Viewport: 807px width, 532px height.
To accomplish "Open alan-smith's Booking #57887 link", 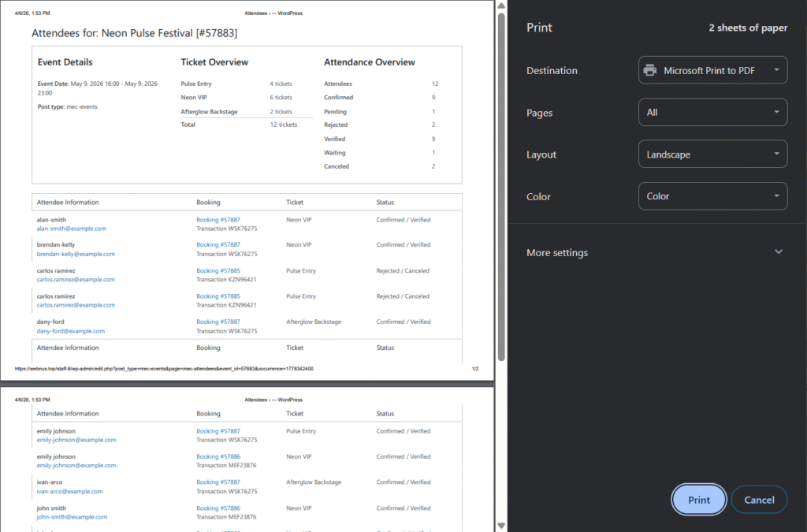I will tap(218, 220).
